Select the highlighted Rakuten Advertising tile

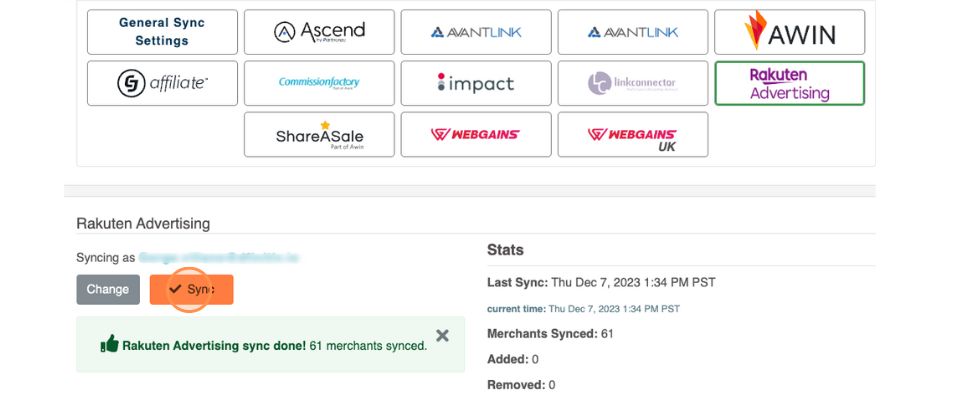[x=789, y=83]
